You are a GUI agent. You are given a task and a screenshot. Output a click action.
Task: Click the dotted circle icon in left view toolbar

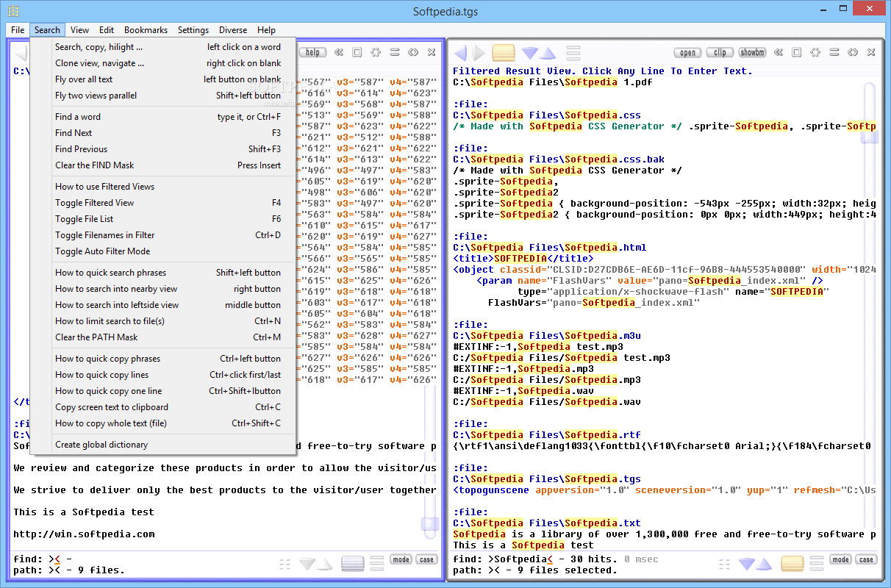click(x=376, y=53)
